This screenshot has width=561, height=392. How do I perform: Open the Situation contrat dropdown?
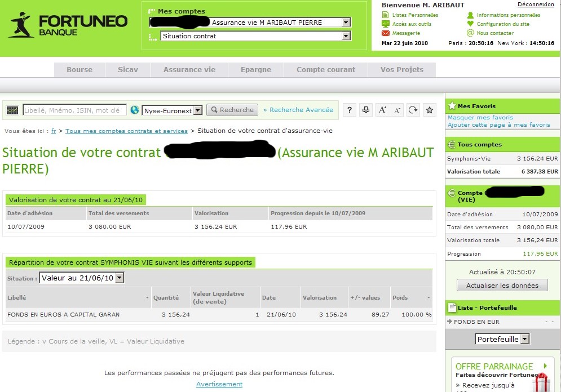(255, 36)
